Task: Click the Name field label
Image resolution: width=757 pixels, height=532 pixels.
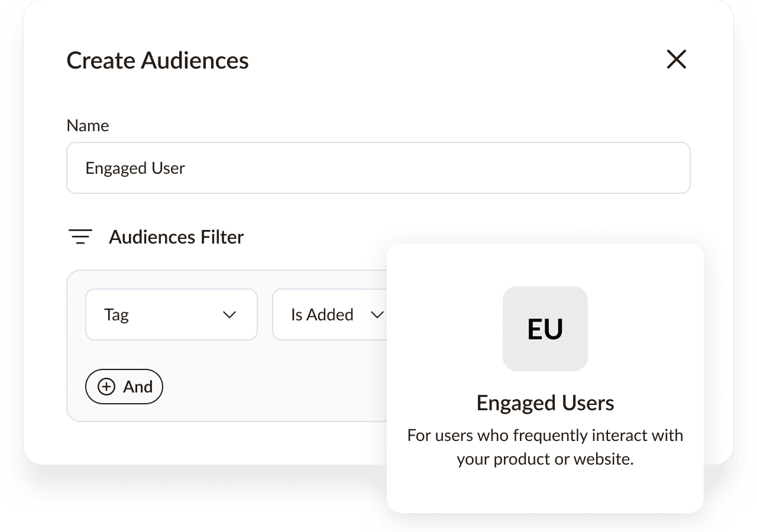Action: [x=88, y=125]
